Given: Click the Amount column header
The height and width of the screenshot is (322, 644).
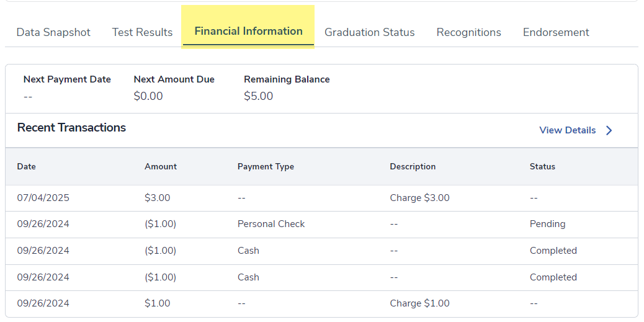Looking at the screenshot, I should coord(161,166).
